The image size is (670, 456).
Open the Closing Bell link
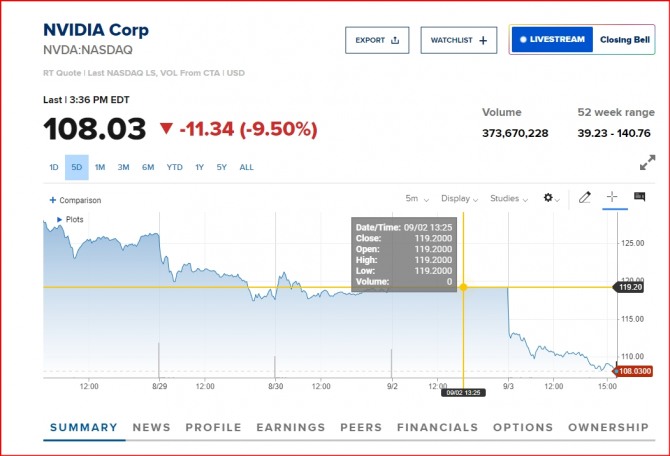tap(624, 40)
